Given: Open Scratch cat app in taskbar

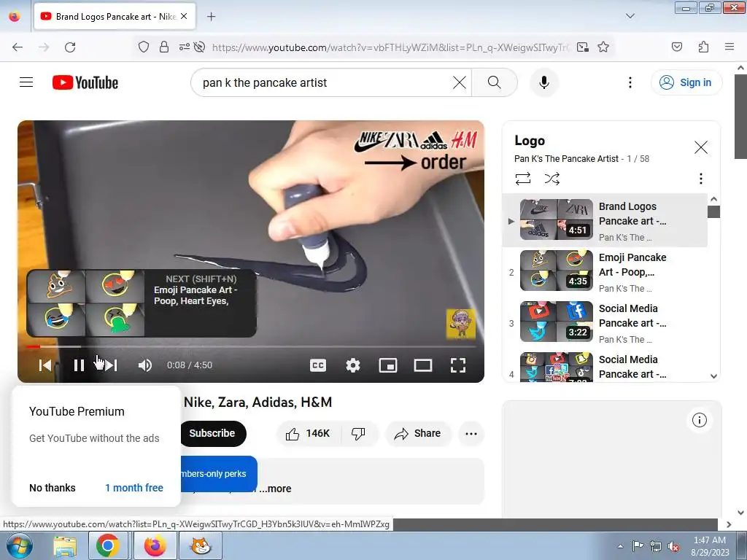Looking at the screenshot, I should click(201, 545).
